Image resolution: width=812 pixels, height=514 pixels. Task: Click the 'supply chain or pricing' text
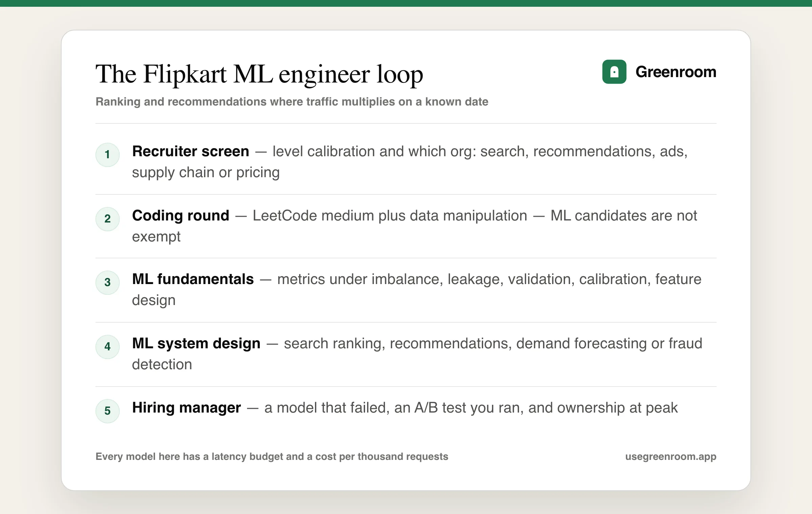[x=206, y=172]
